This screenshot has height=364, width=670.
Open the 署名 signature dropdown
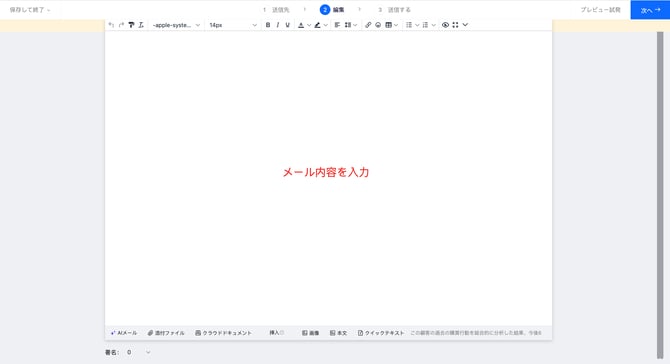138,352
